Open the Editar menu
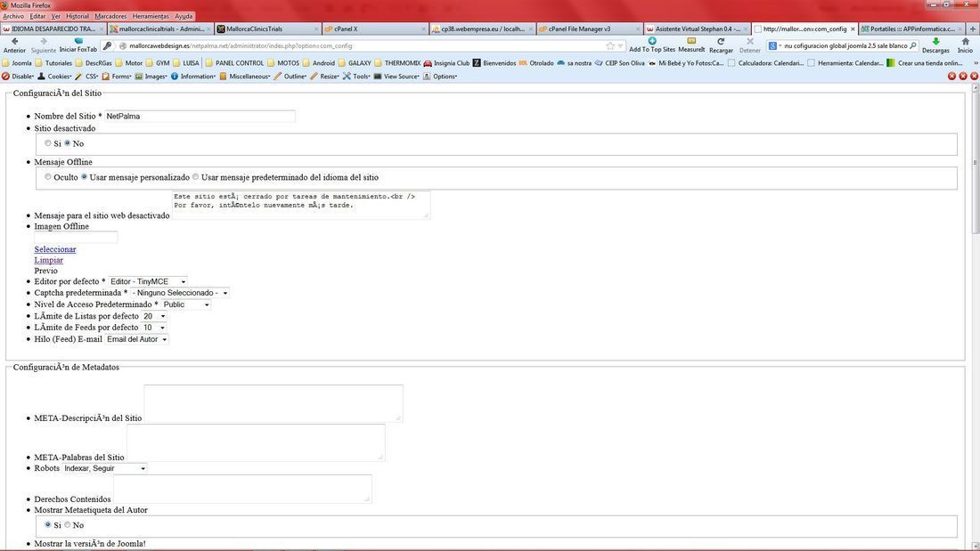980x551 pixels. click(37, 16)
